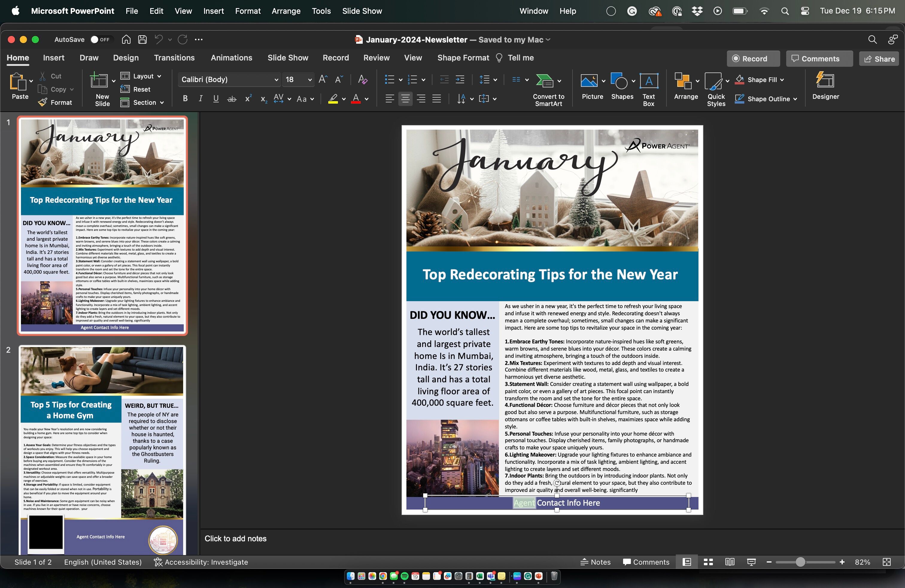Toggle Bold formatting
905x588 pixels.
(185, 99)
